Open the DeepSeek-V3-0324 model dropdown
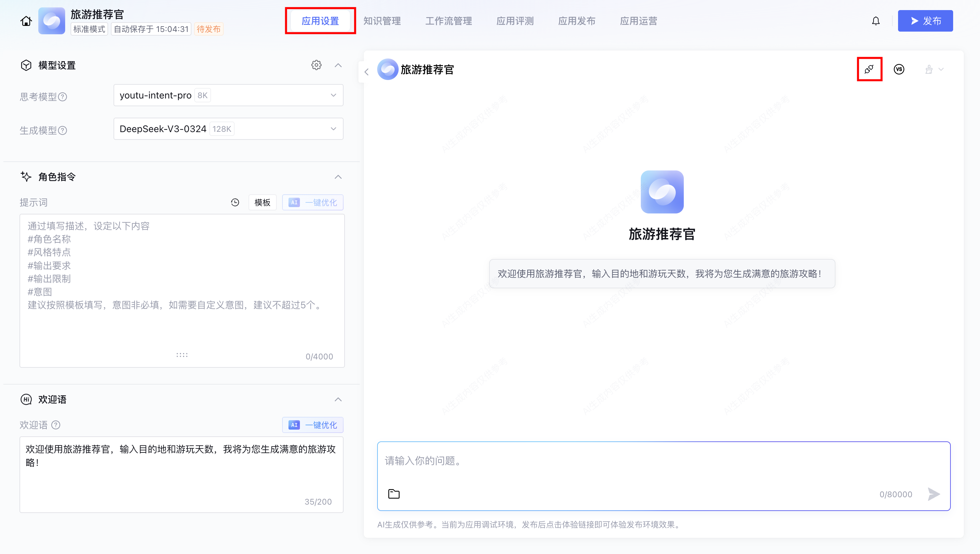 pyautogui.click(x=228, y=129)
